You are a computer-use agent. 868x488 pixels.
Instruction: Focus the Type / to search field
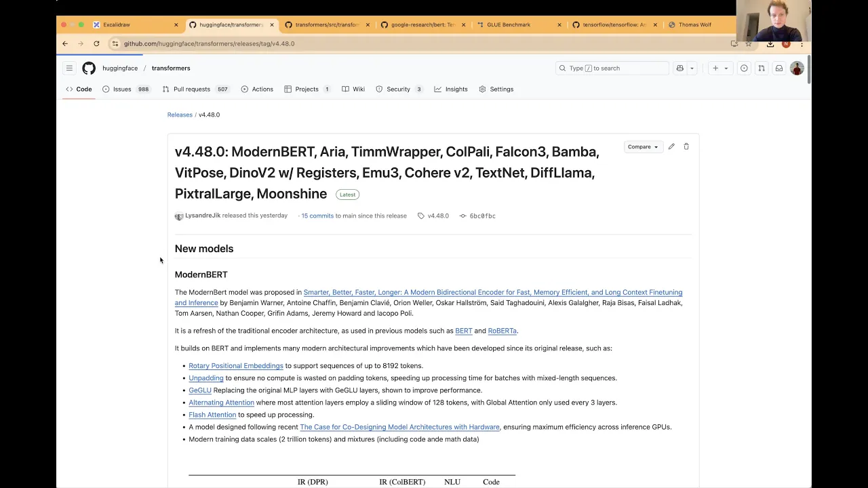pos(612,68)
